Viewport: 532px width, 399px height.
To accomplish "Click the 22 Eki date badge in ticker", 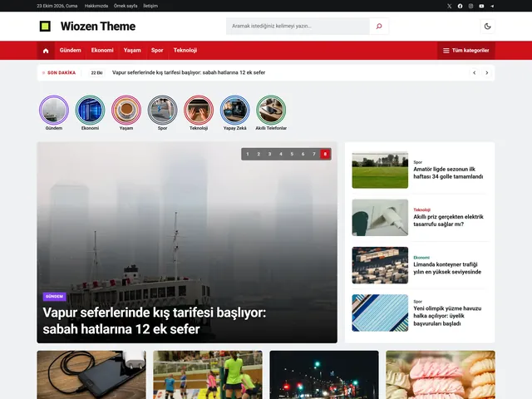I will point(96,72).
